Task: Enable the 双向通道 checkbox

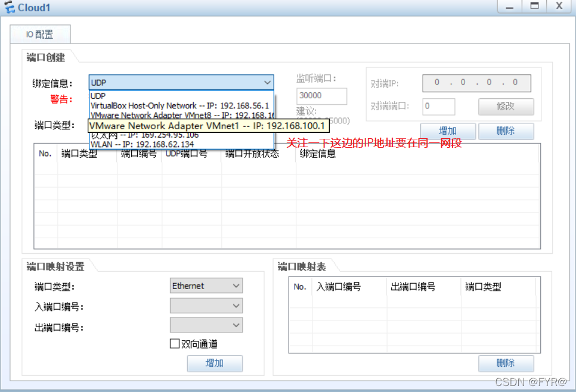Action: coord(175,344)
